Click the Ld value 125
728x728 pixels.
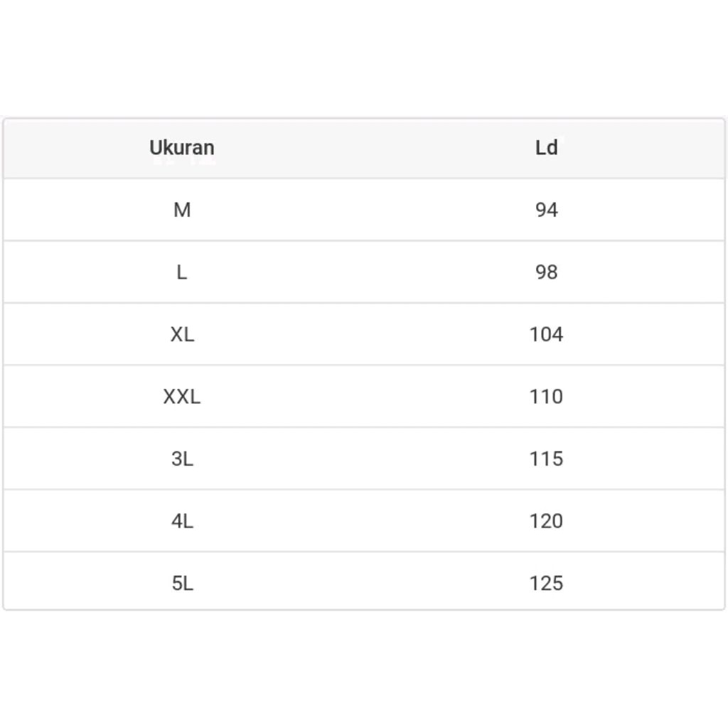tap(546, 583)
